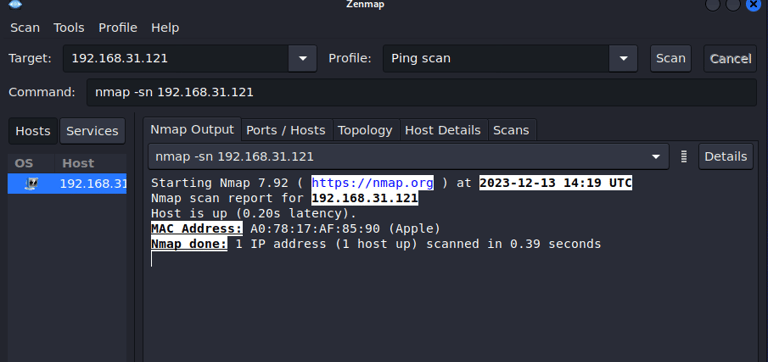Click the Cancel button
The image size is (768, 362).
[x=730, y=59]
